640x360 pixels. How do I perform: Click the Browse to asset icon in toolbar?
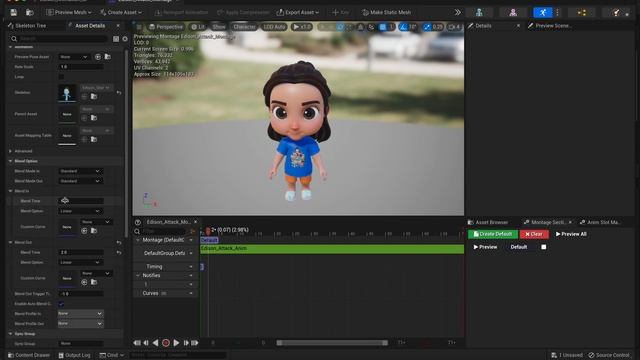coord(30,12)
